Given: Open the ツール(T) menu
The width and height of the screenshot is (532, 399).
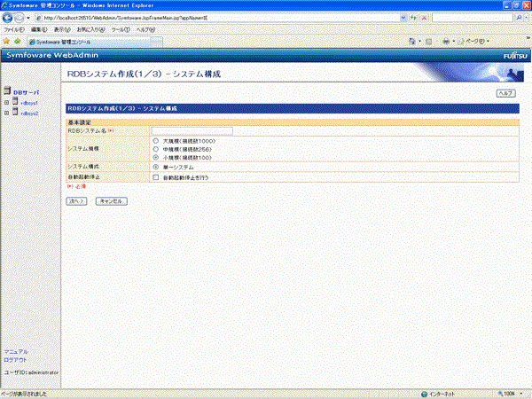Looking at the screenshot, I should coord(121,30).
